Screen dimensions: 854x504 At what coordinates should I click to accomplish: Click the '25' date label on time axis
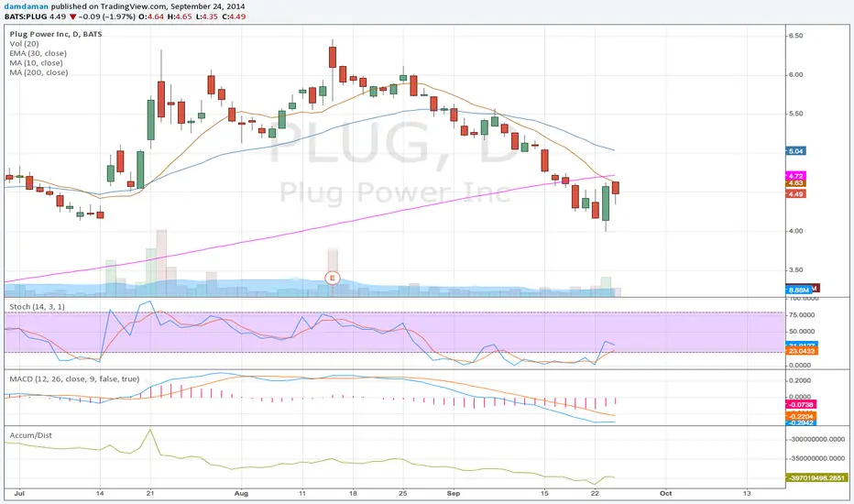coord(403,493)
